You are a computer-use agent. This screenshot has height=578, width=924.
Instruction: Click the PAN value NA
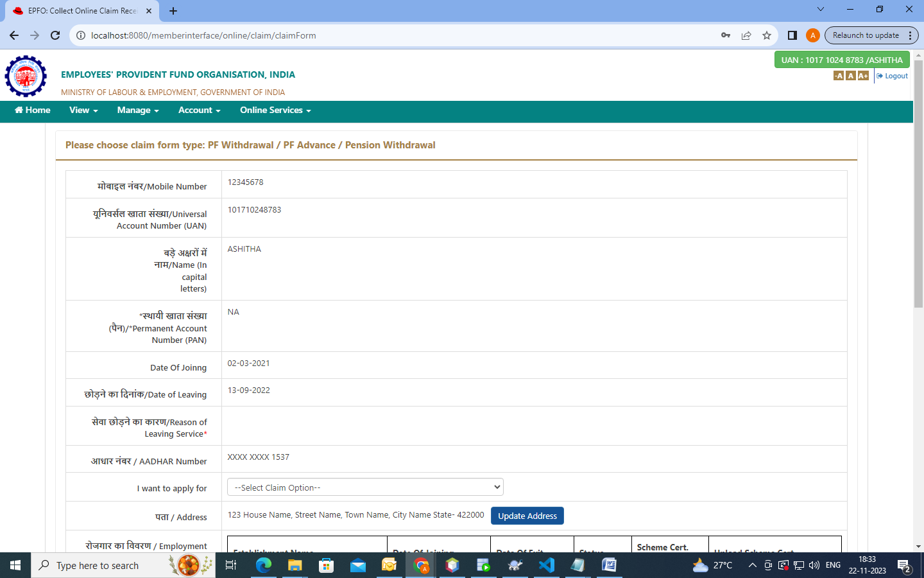click(234, 312)
